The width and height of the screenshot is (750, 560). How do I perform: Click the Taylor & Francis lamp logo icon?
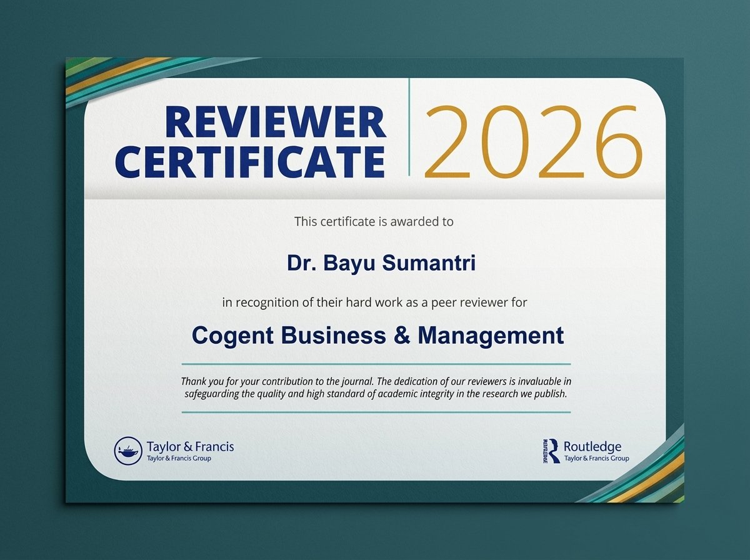[x=128, y=451]
